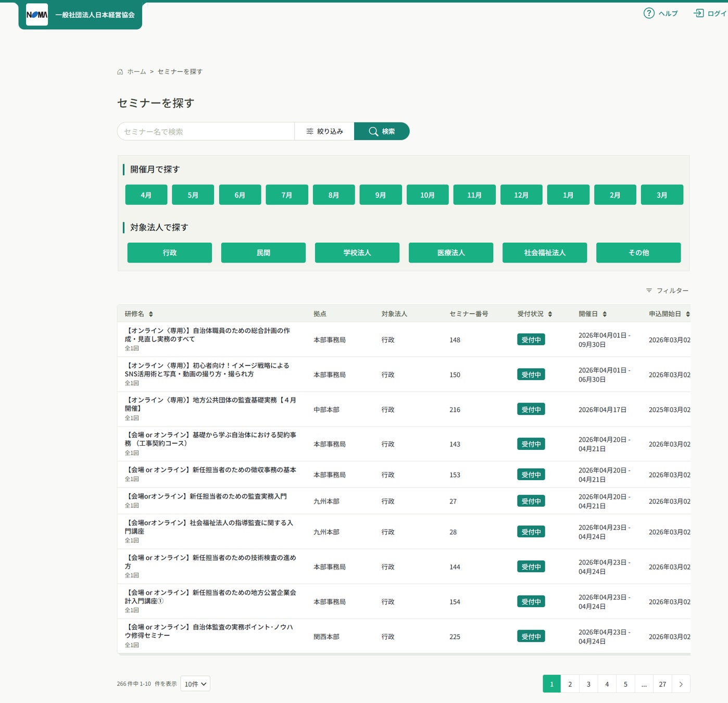Filter seminars by 7月
728x703 pixels.
tap(287, 195)
